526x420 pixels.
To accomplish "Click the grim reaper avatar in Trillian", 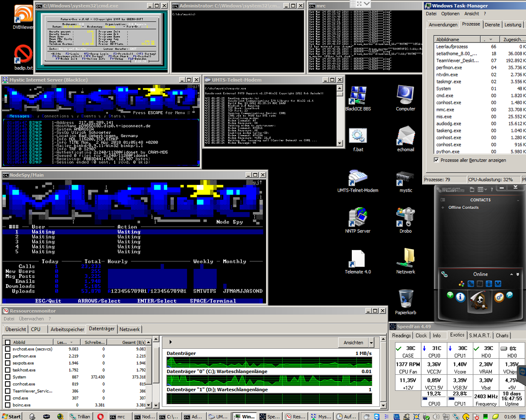I will click(x=479, y=301).
